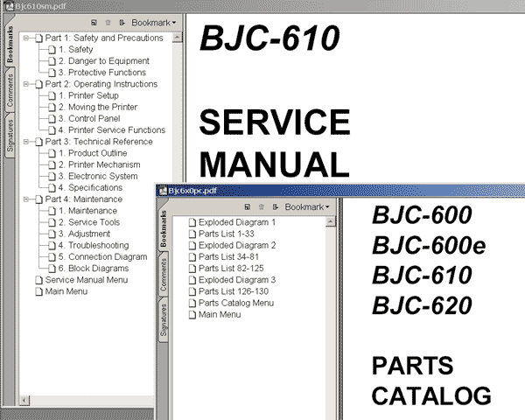525x420 pixels.
Task: Open bookmark '4. Printer Service Functions'
Action: click(112, 130)
